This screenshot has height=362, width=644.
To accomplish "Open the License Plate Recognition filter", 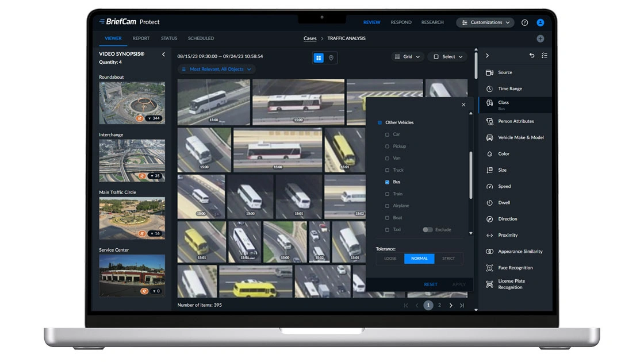I will pyautogui.click(x=511, y=284).
